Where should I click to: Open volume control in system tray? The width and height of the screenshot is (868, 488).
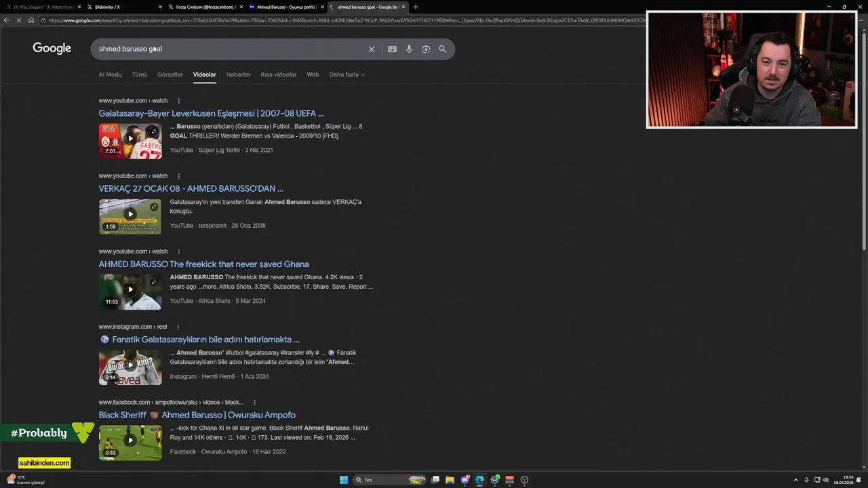point(825,480)
